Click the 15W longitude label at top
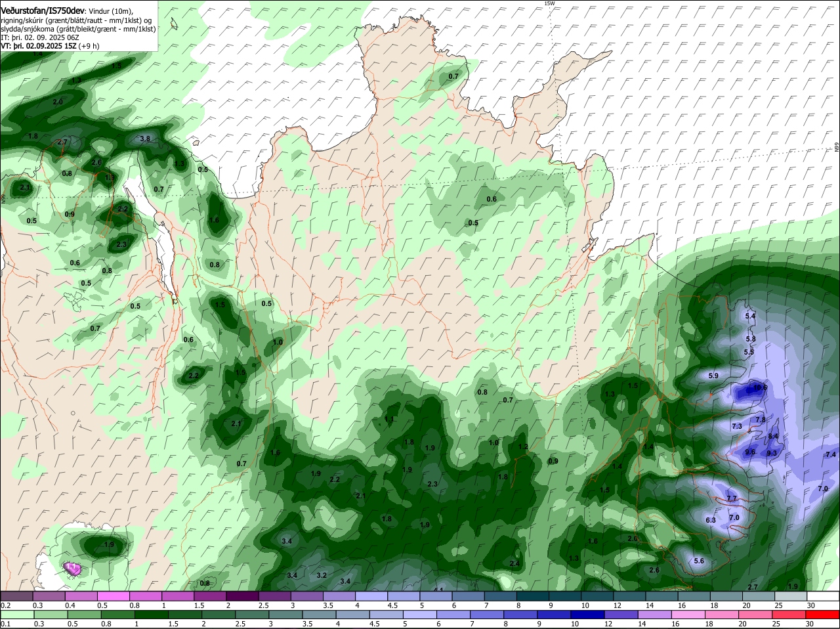840x629 pixels. tap(549, 3)
